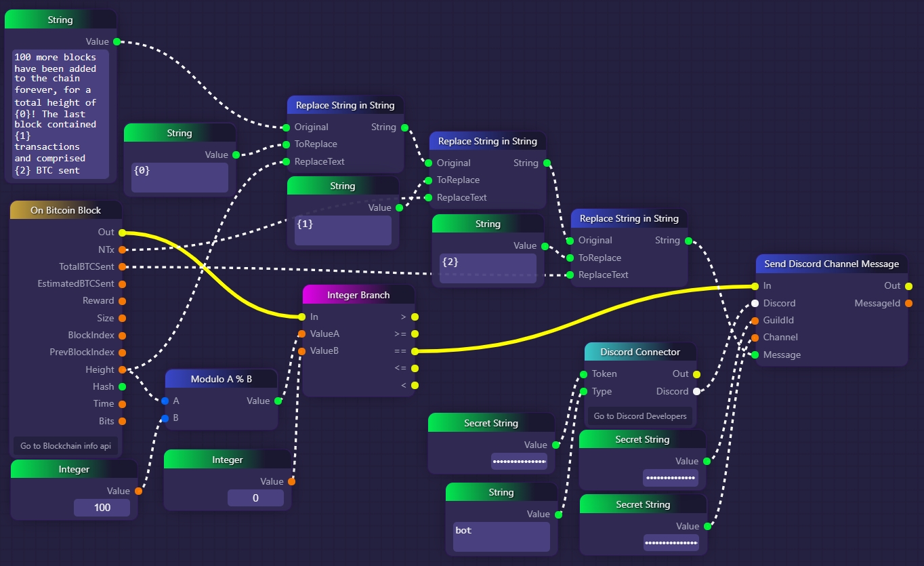Click the String text field containing {0}
Viewport: 924px width, 566px height.
[x=180, y=177]
